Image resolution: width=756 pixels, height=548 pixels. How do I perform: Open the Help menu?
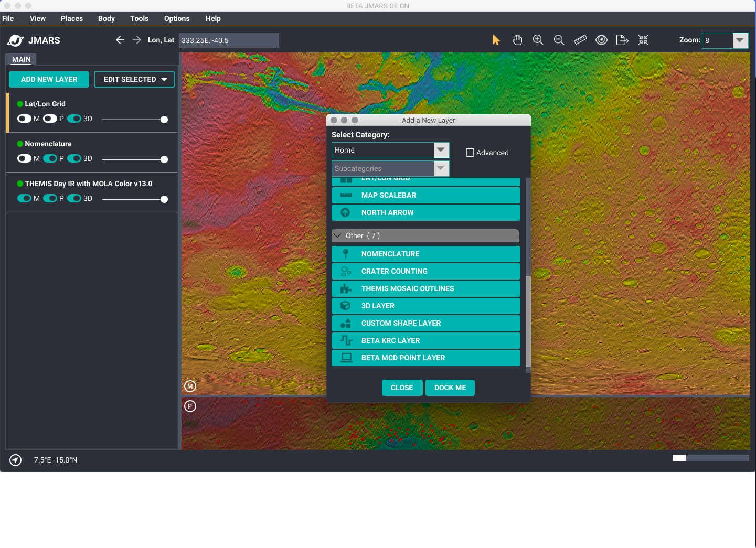click(213, 18)
